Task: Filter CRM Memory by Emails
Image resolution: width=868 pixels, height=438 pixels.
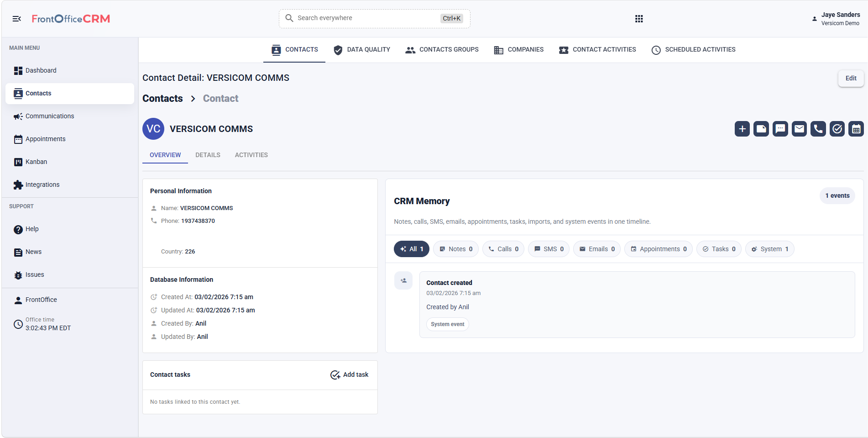Action: point(596,249)
